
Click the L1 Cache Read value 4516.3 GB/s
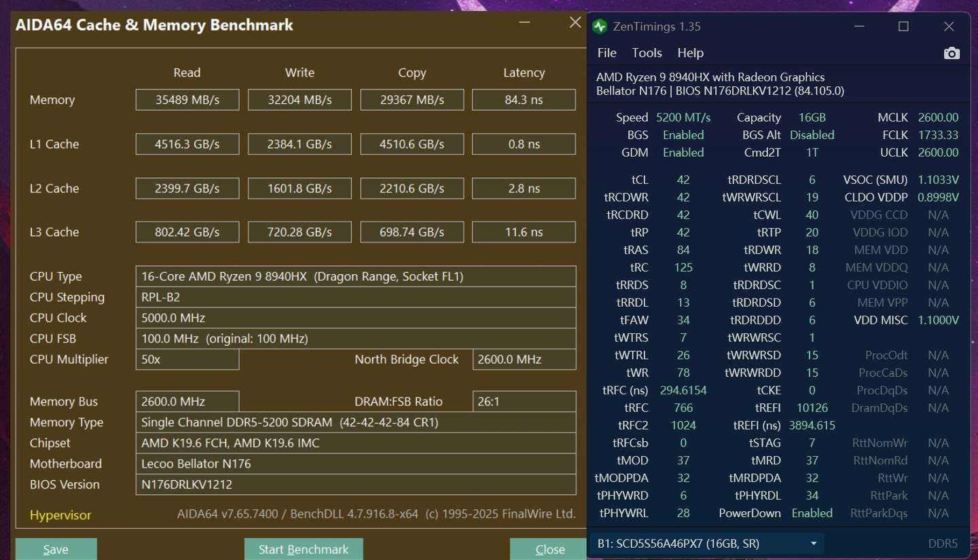click(187, 144)
